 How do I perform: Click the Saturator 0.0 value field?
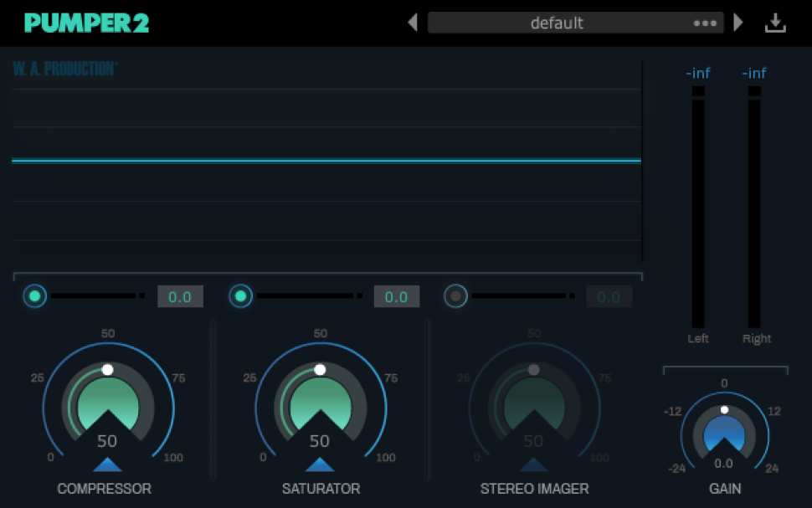click(x=397, y=297)
